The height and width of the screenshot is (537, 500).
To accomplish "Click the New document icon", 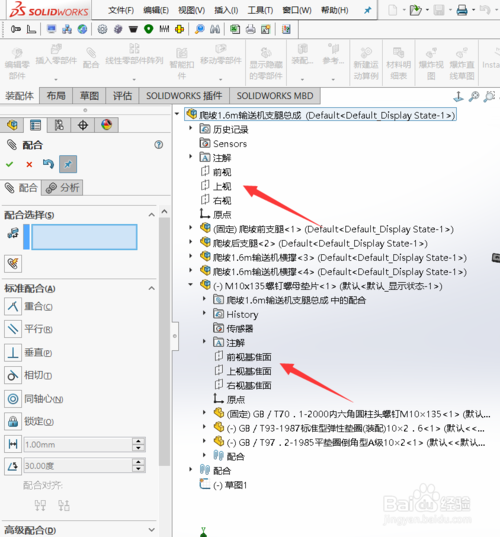I will click(392, 10).
